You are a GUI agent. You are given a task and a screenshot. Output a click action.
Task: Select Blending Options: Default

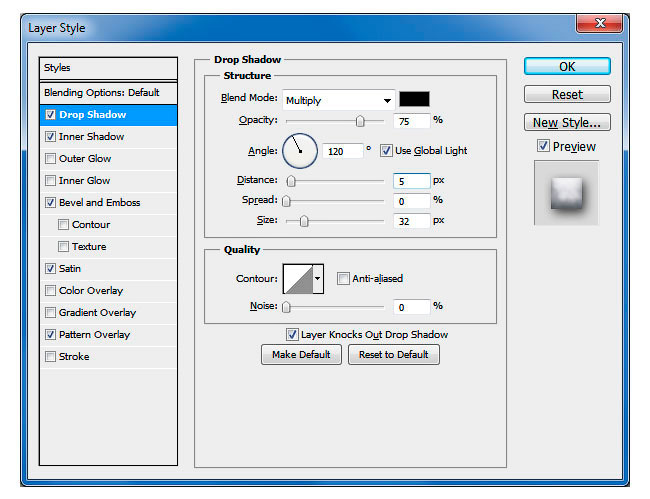109,92
